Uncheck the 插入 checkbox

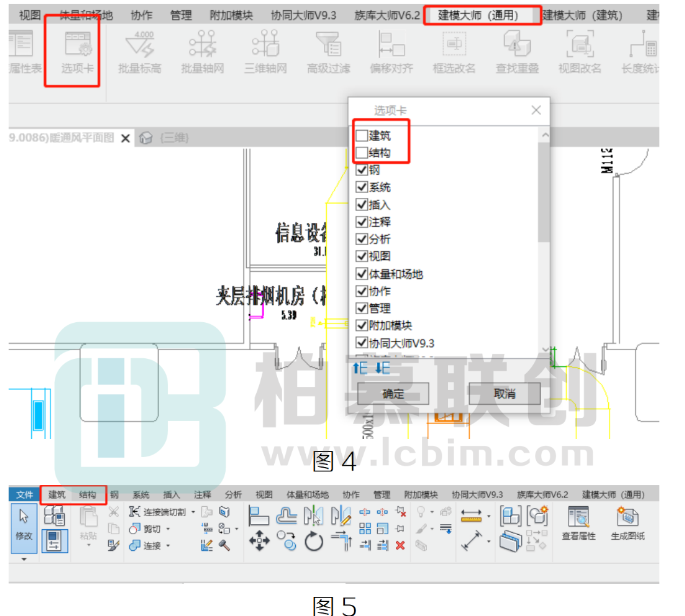361,204
